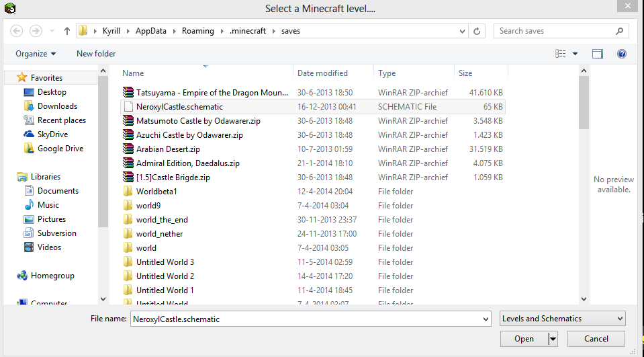The width and height of the screenshot is (644, 357).
Task: Toggle the preview pane icon
Action: (x=598, y=54)
